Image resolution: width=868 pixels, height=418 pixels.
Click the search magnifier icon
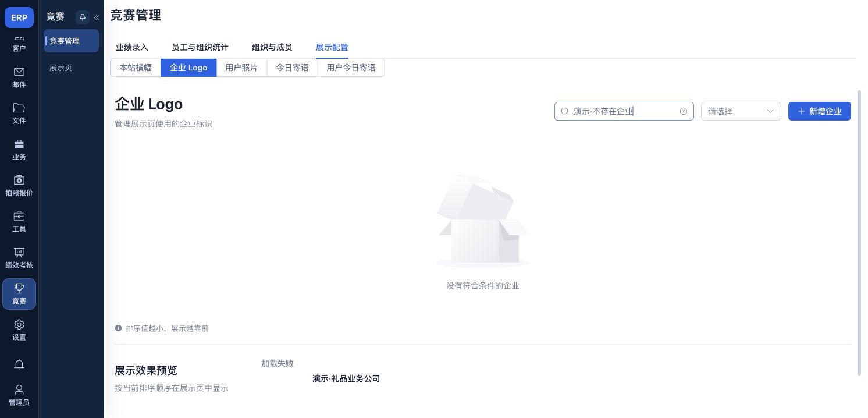pos(564,111)
